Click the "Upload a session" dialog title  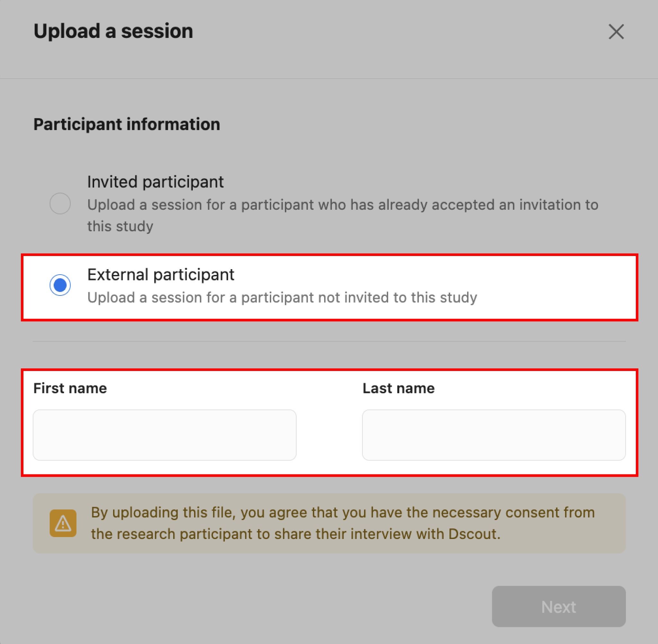click(113, 31)
